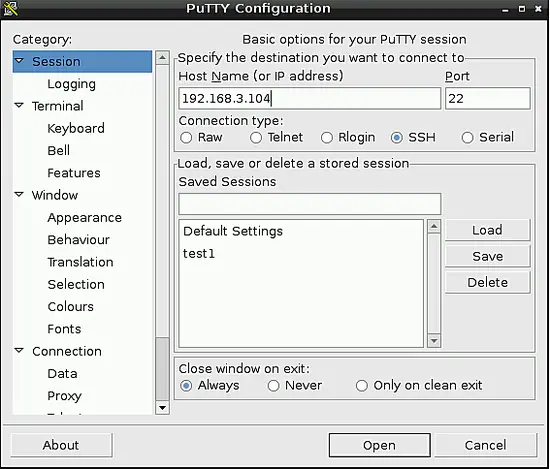Choose Only on clean exit option
550x469 pixels.
(362, 386)
